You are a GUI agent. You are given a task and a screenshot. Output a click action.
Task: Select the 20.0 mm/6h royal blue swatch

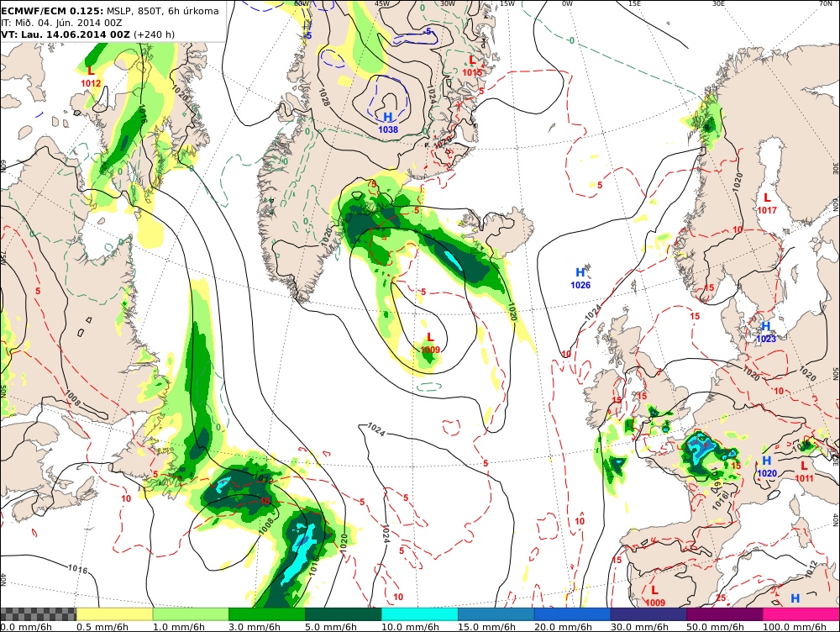click(x=572, y=614)
